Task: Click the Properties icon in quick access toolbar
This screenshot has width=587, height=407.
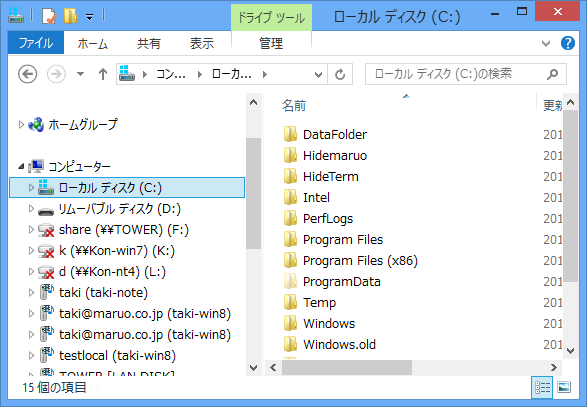Action: pos(49,16)
